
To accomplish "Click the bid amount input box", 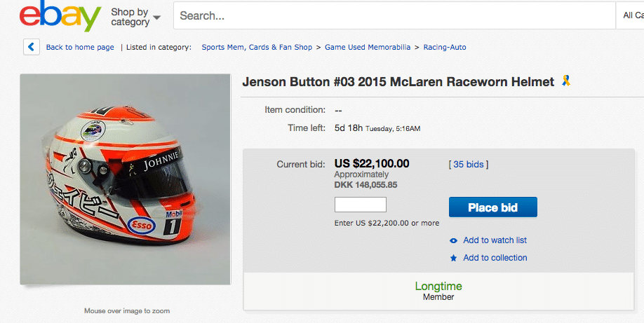I will (x=361, y=205).
